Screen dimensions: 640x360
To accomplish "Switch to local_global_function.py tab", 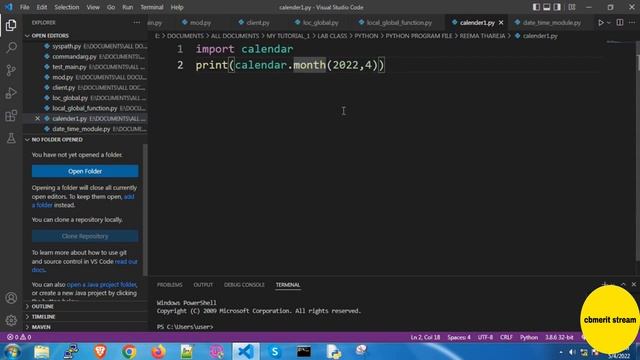I will [x=395, y=23].
